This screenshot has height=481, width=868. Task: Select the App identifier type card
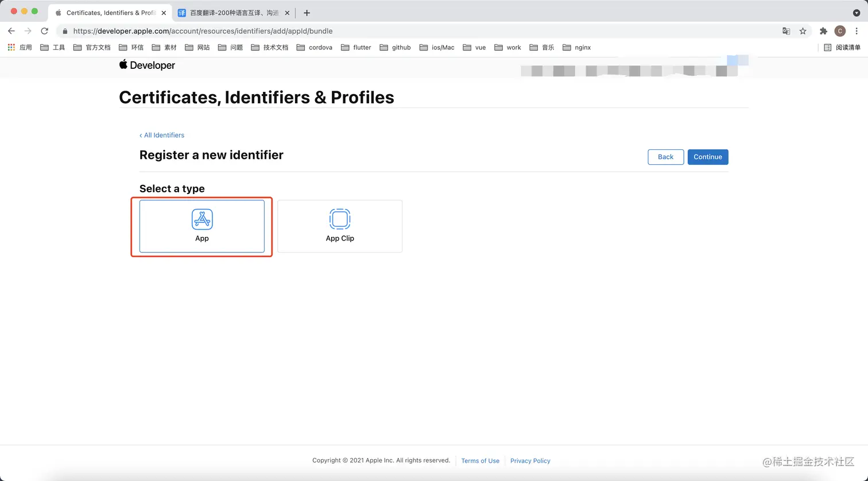pos(202,226)
